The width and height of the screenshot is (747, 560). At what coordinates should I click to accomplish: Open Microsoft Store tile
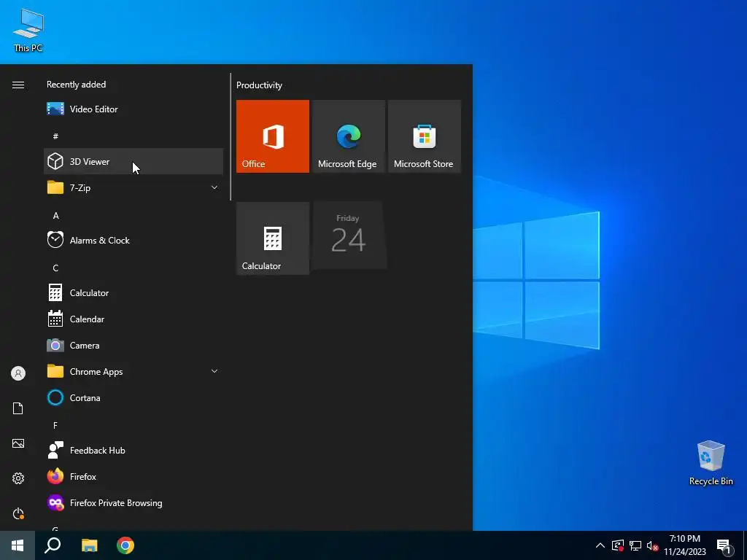(424, 136)
